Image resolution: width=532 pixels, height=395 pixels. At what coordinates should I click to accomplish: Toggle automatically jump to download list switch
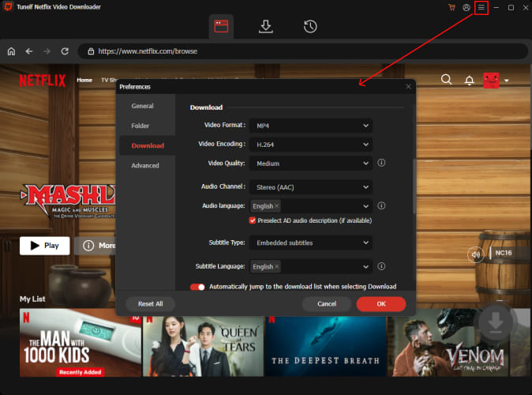tap(197, 286)
